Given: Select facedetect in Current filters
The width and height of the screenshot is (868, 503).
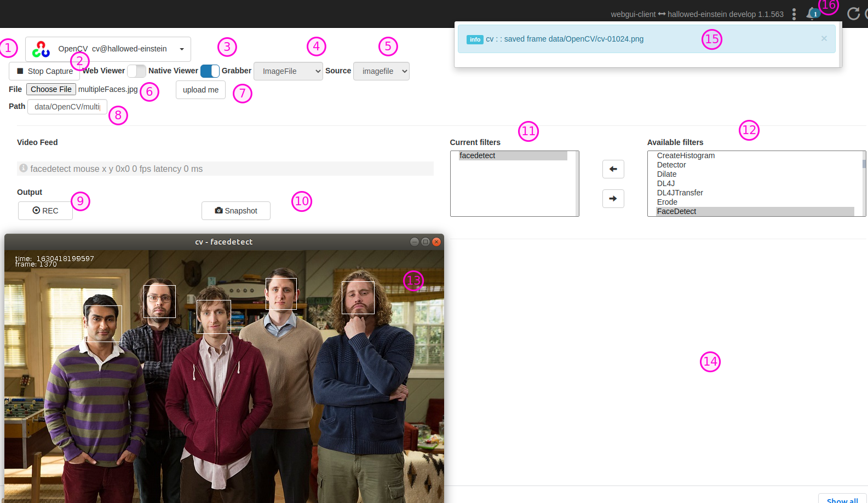Looking at the screenshot, I should [513, 155].
